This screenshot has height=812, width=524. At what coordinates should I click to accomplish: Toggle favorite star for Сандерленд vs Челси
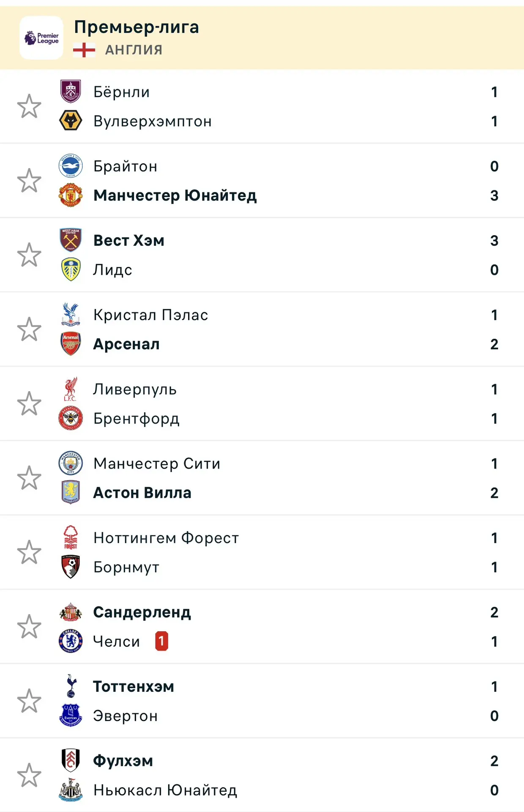coord(29,626)
